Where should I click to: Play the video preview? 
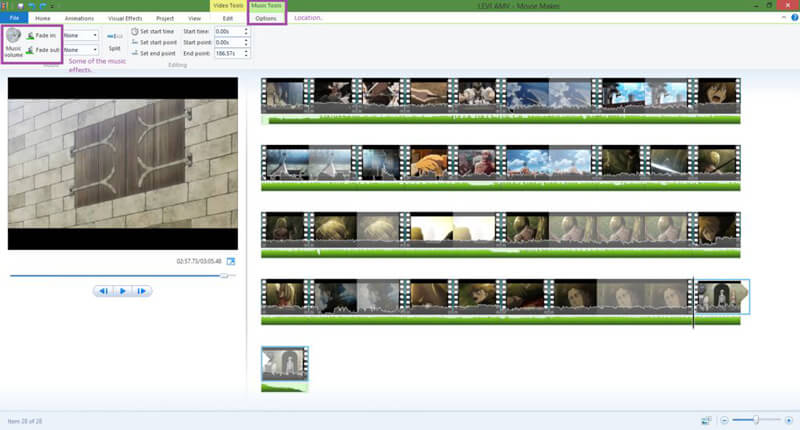122,291
